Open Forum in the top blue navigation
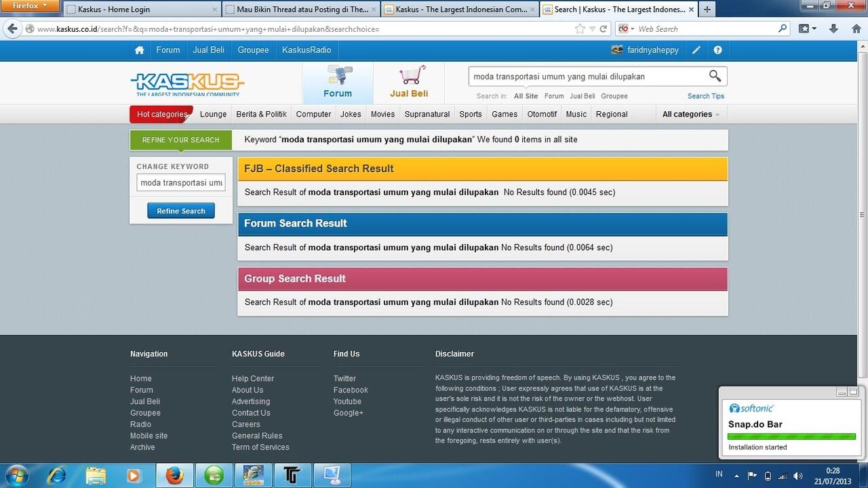 click(168, 50)
